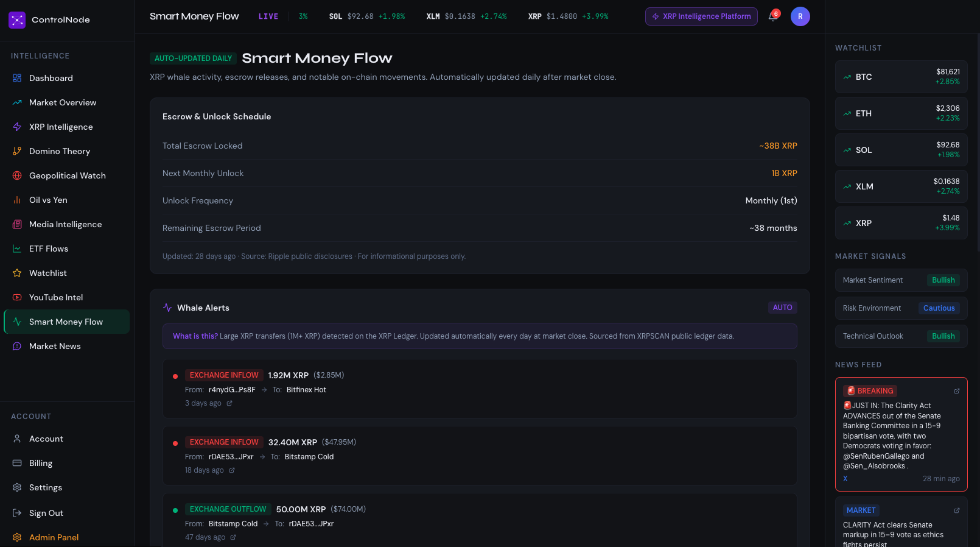Screen dimensions: 980x547
Task: Click the ETH trend arrow icon
Action: coord(847,113)
